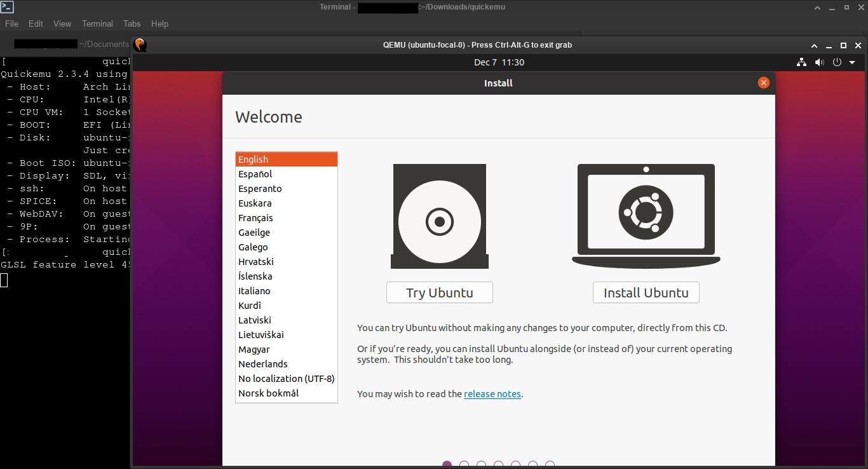Open the Terminal View menu
The height and width of the screenshot is (469, 868).
click(62, 24)
